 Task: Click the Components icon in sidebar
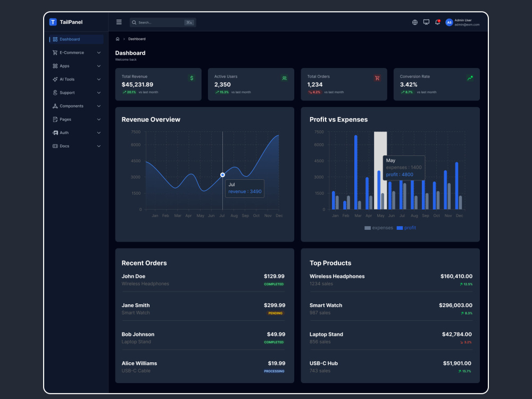[55, 106]
